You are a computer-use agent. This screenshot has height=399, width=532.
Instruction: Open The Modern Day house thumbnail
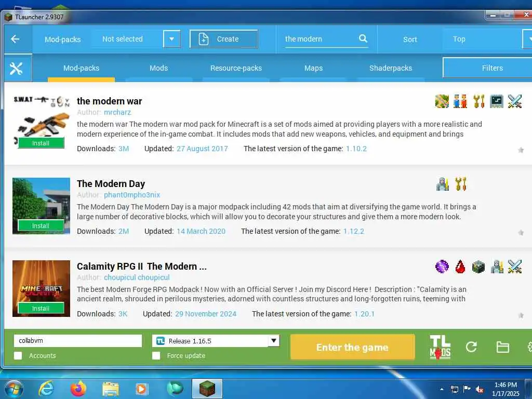41,206
